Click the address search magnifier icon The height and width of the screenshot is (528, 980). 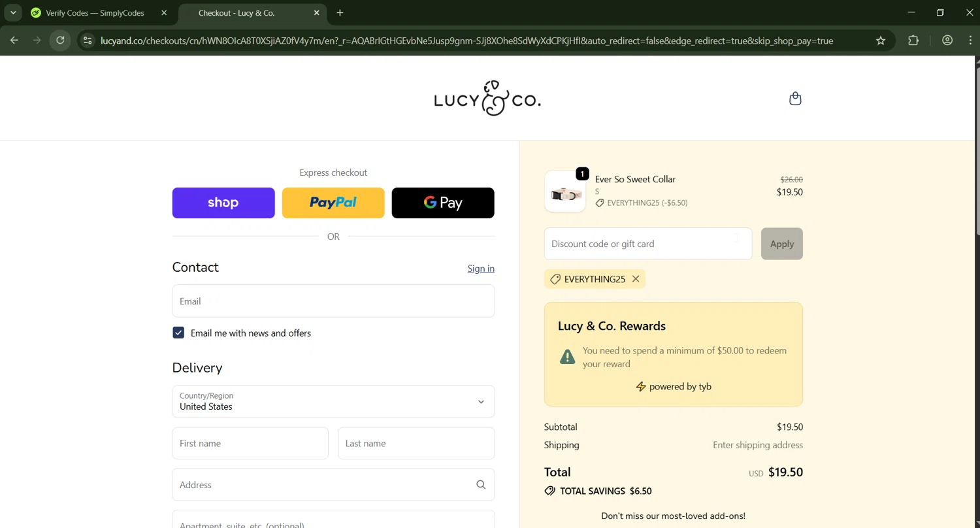point(481,485)
